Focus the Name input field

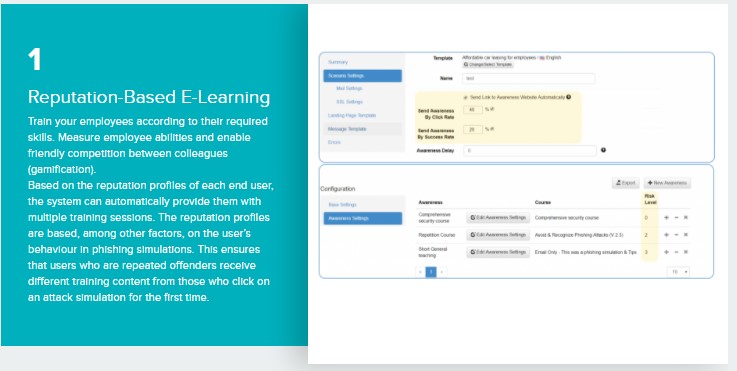point(529,79)
